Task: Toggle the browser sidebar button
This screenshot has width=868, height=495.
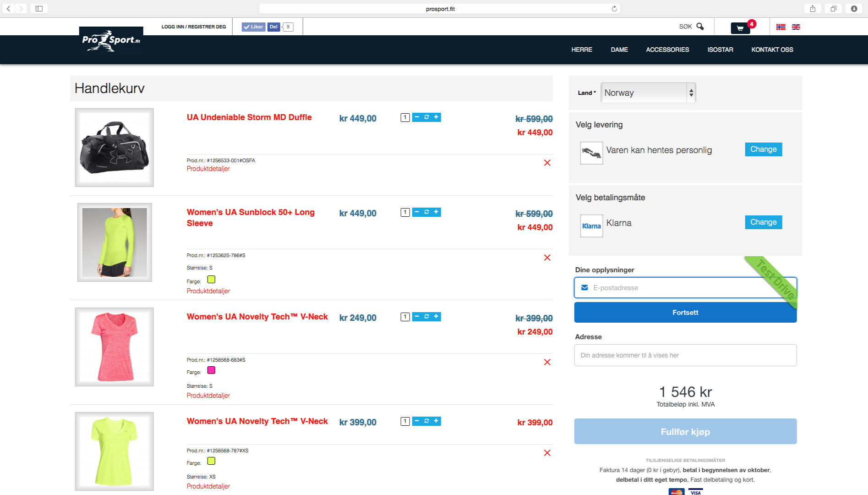Action: pyautogui.click(x=39, y=9)
